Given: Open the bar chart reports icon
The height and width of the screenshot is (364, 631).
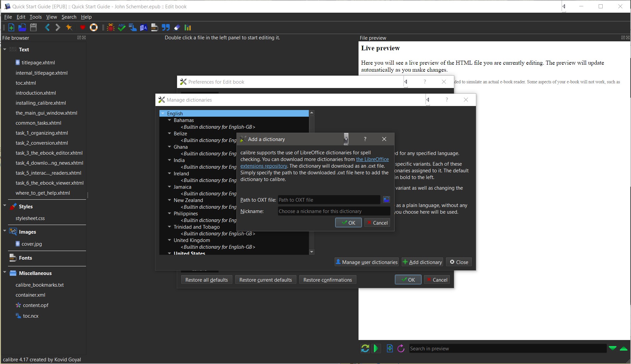Looking at the screenshot, I should pyautogui.click(x=188, y=28).
